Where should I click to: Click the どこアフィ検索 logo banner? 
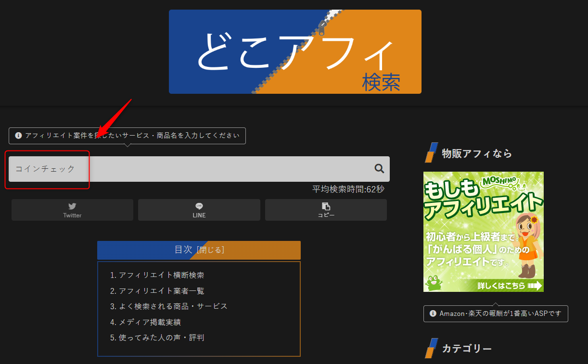295,51
